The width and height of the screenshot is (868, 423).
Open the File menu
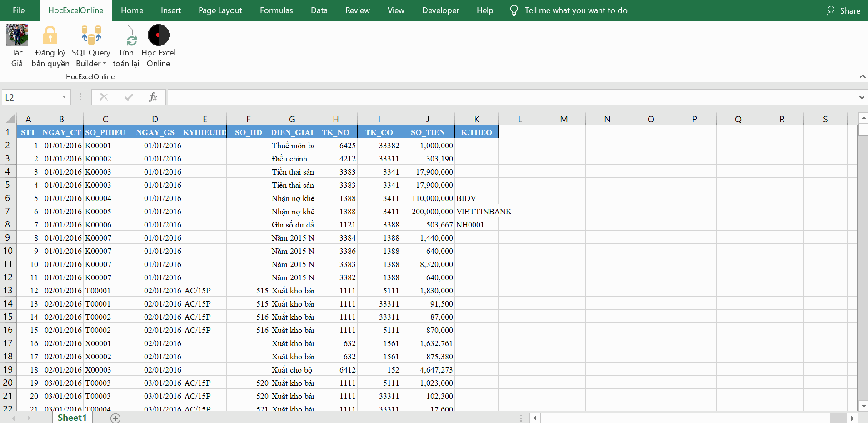(19, 10)
